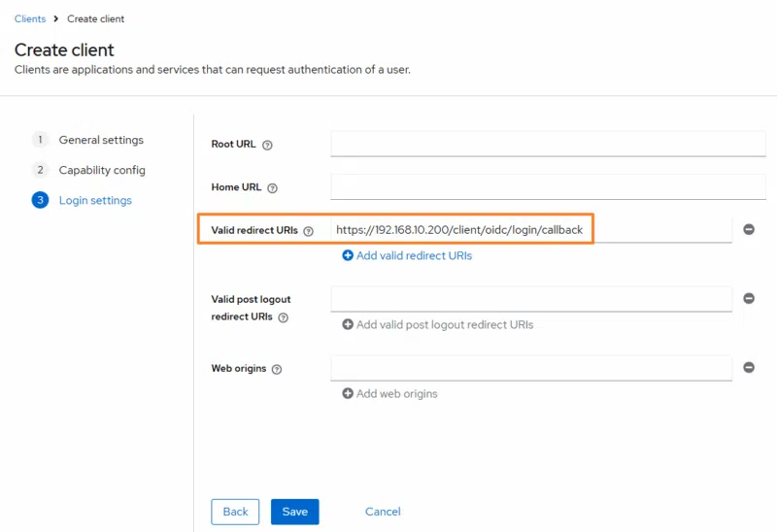
Task: Click help icon beside Valid redirect URIs
Action: coord(308,231)
